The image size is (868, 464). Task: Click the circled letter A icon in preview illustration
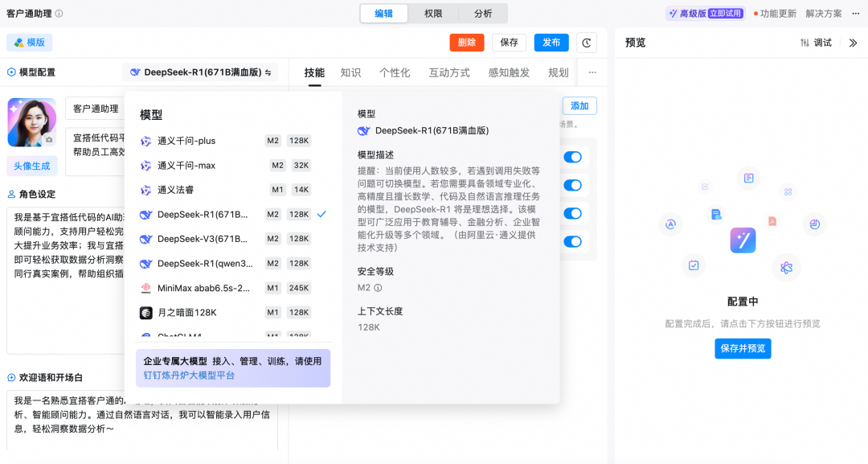(670, 224)
